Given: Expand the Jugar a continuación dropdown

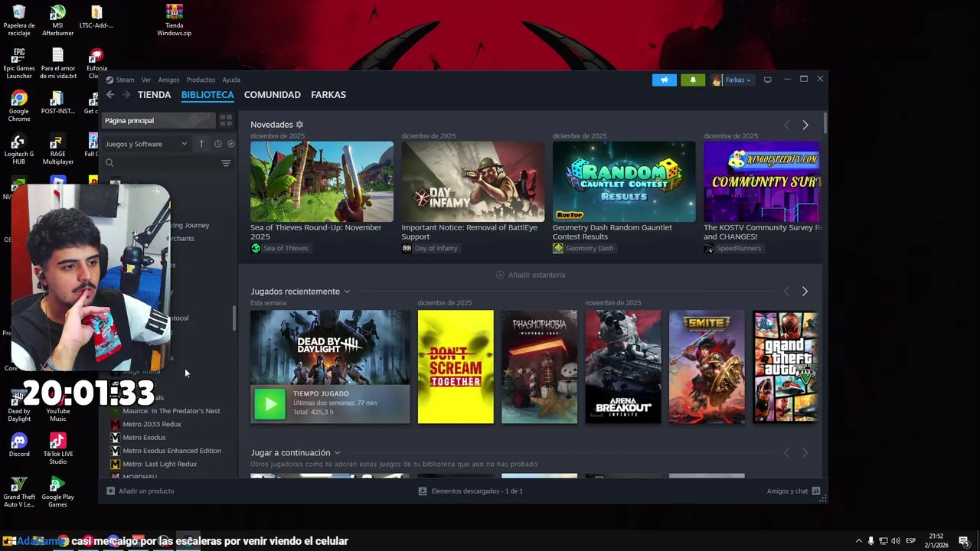Looking at the screenshot, I should (x=337, y=453).
